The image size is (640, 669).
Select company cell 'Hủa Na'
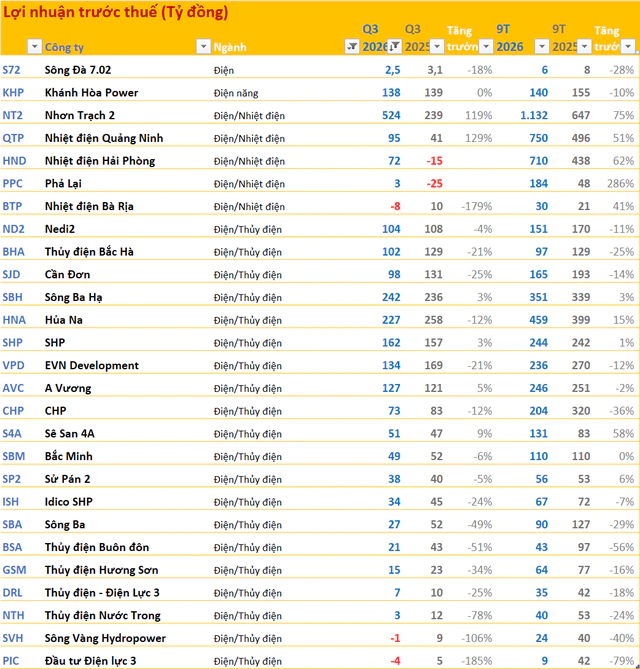coord(64,320)
